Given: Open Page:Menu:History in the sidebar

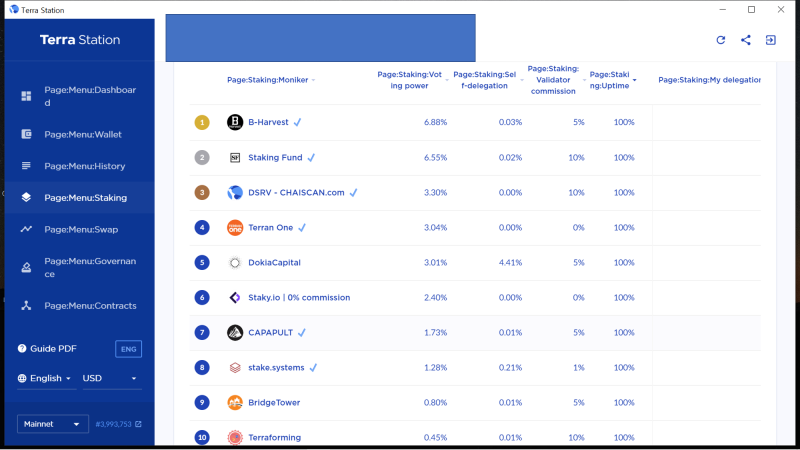Looking at the screenshot, I should (80, 166).
